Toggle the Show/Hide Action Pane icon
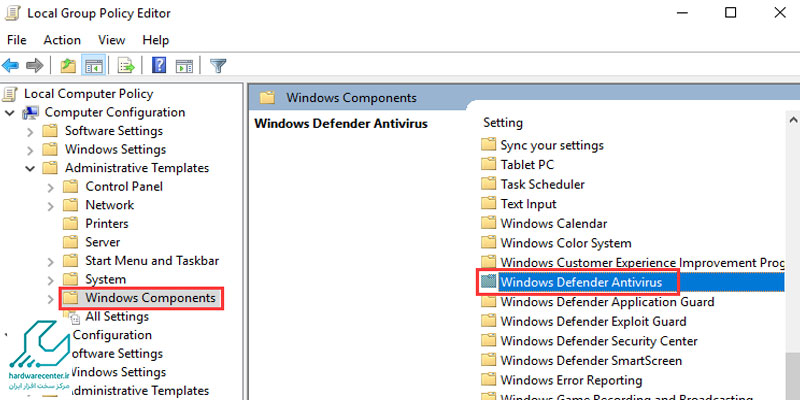 [x=184, y=66]
